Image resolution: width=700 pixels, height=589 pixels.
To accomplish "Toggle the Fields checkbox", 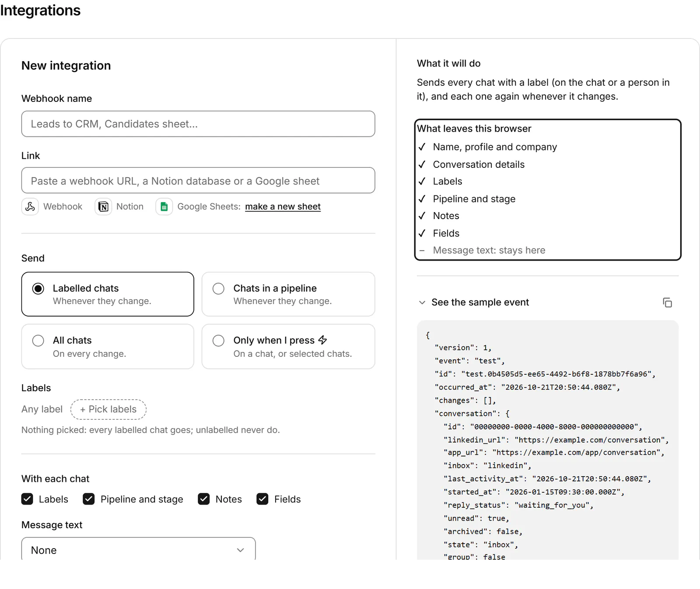I will tap(262, 499).
